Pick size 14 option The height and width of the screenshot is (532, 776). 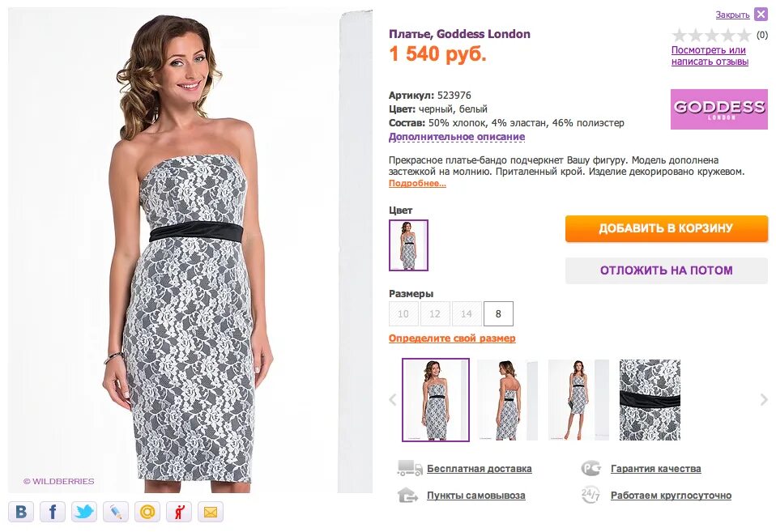[467, 313]
